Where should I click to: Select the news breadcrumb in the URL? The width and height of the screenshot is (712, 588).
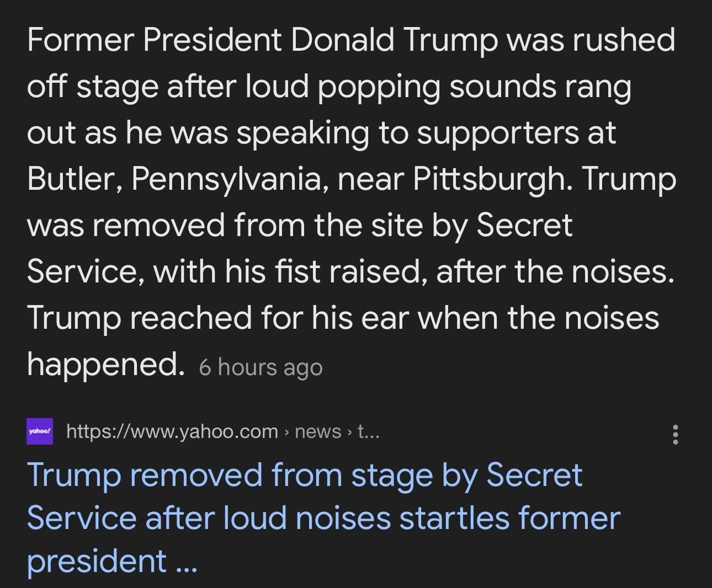pyautogui.click(x=318, y=431)
